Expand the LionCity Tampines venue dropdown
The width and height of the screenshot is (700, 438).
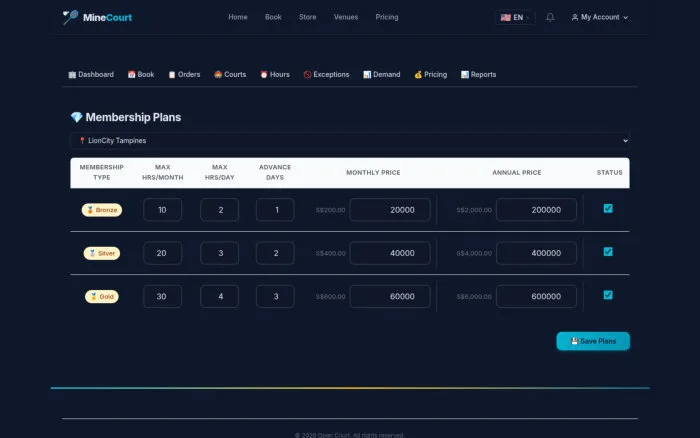(350, 141)
